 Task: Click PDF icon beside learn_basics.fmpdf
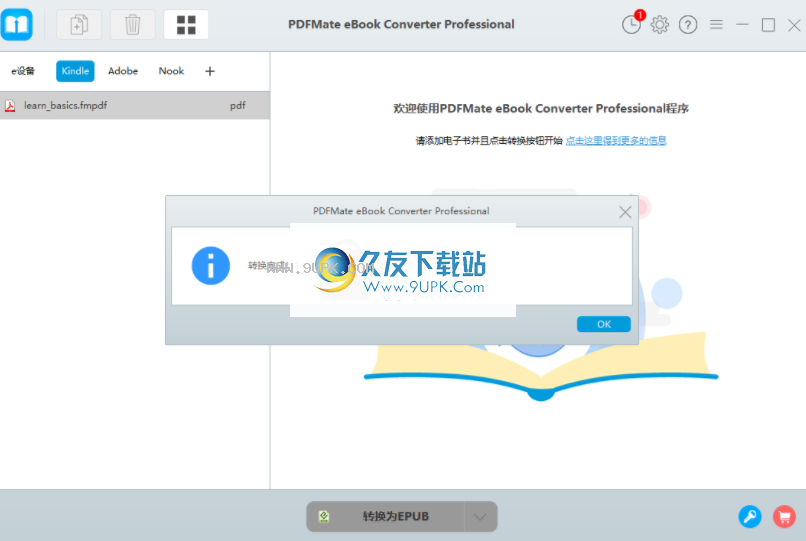[10, 106]
